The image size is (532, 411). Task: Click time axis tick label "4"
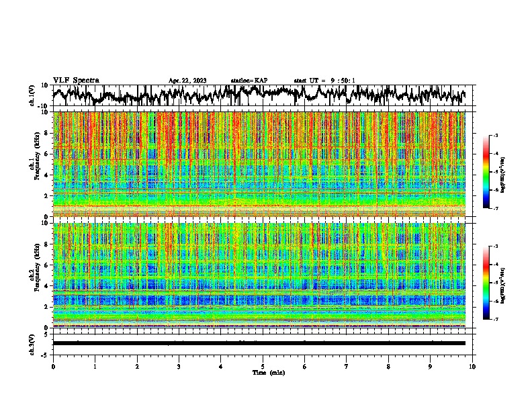pos(221,367)
